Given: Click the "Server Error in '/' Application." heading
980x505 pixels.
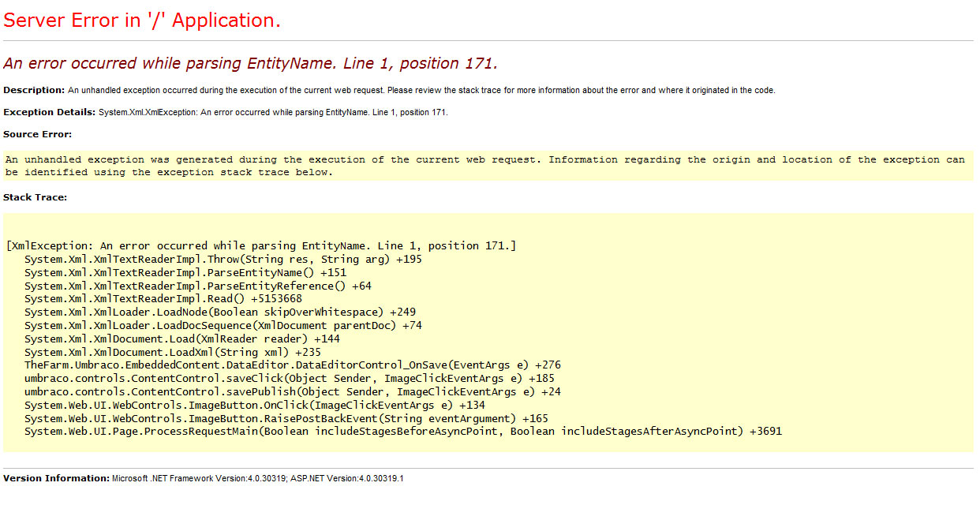Looking at the screenshot, I should tap(142, 21).
